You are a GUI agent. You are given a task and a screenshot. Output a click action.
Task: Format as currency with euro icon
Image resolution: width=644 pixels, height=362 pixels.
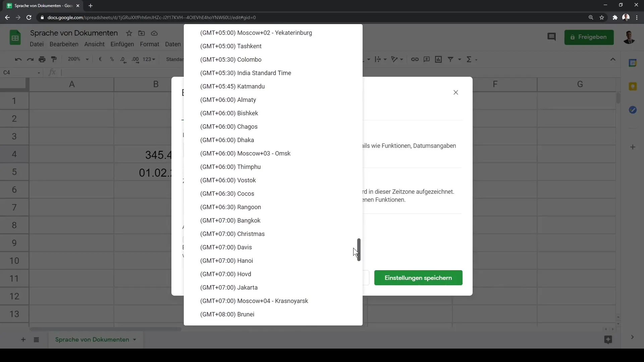100,59
